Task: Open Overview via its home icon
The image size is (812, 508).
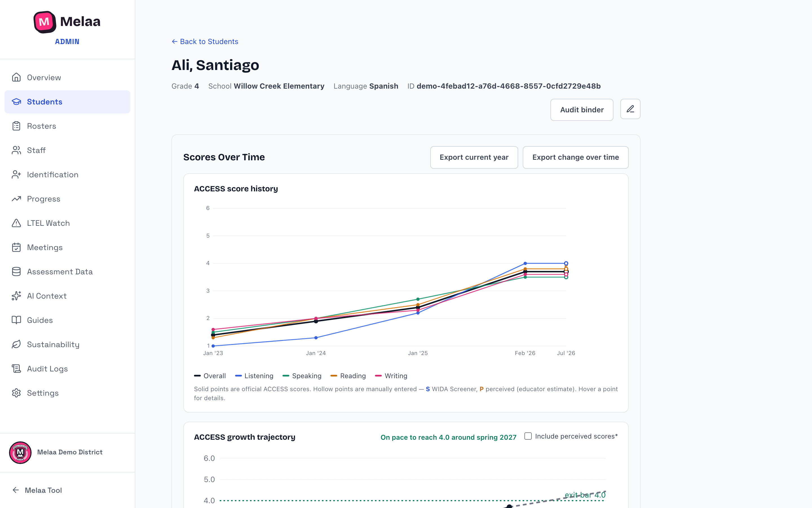Action: point(16,78)
